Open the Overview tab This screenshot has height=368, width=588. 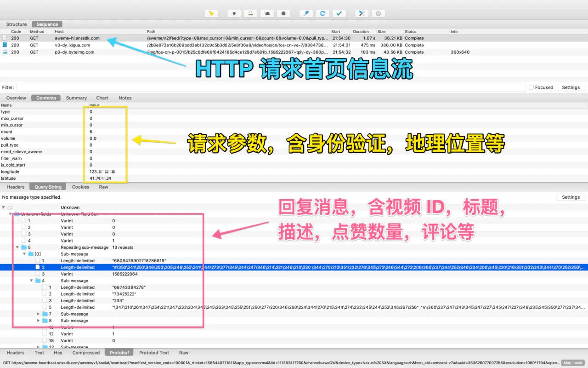[x=16, y=98]
